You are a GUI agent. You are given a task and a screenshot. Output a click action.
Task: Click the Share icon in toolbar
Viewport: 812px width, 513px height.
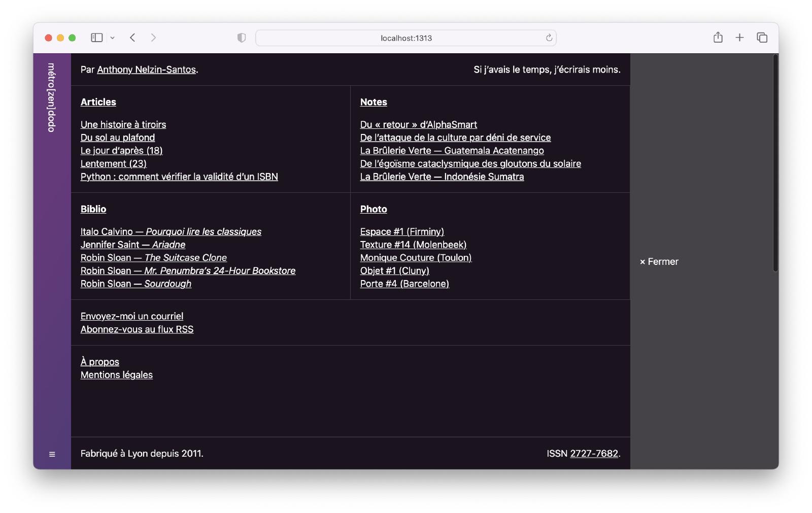718,38
